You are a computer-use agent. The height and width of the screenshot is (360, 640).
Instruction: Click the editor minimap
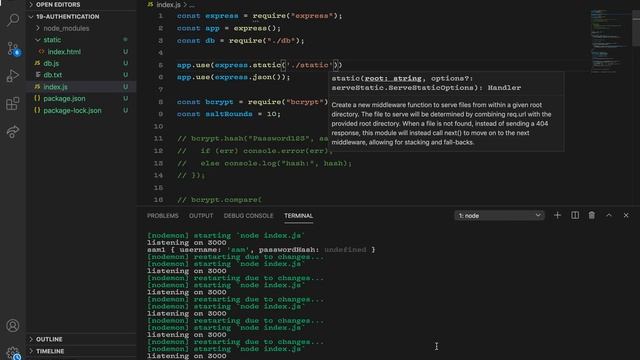[x=610, y=41]
